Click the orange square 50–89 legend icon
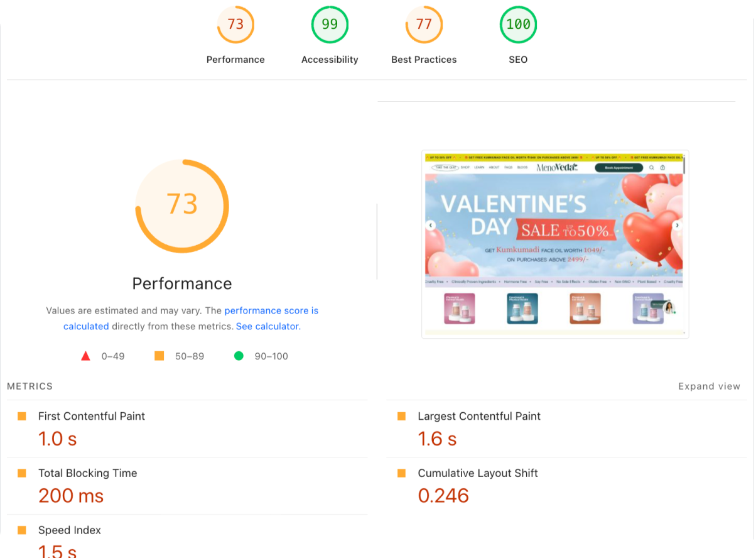Viewport: 756px width, 558px height. (159, 356)
